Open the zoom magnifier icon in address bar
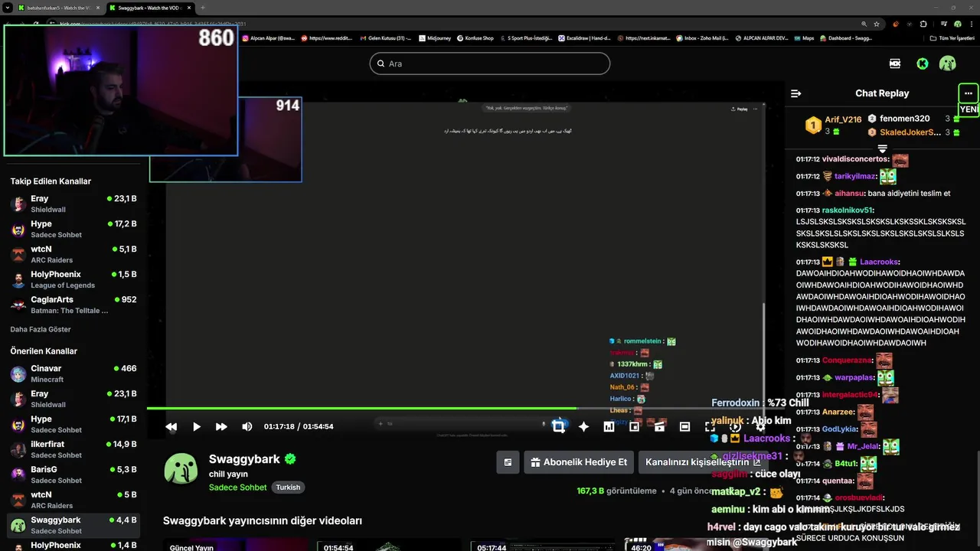 864,24
